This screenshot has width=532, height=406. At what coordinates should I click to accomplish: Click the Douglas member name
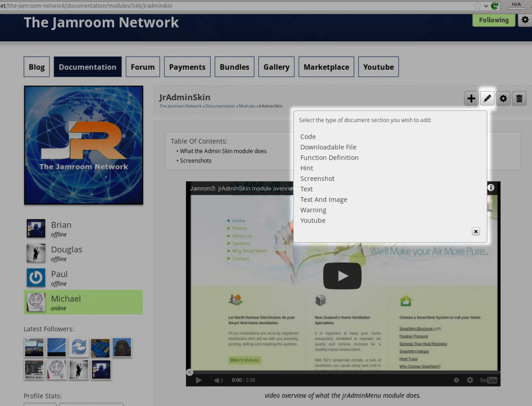(x=66, y=249)
